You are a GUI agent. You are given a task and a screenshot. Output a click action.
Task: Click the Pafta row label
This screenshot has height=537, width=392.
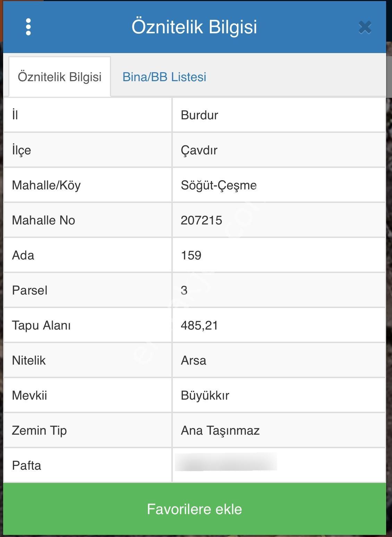click(26, 466)
